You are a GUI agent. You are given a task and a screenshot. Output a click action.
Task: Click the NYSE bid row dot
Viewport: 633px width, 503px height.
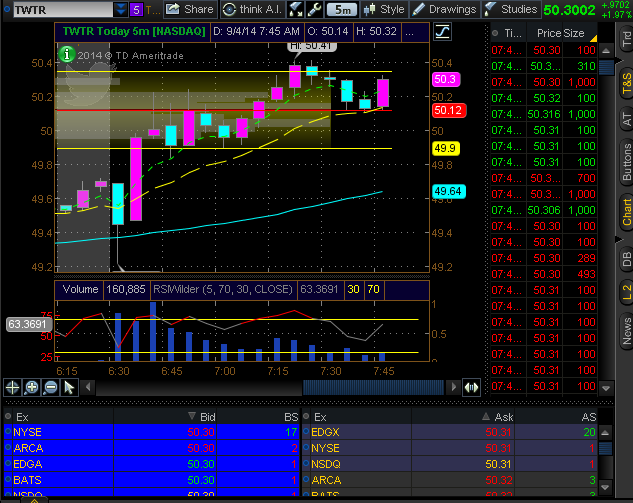(x=8, y=431)
